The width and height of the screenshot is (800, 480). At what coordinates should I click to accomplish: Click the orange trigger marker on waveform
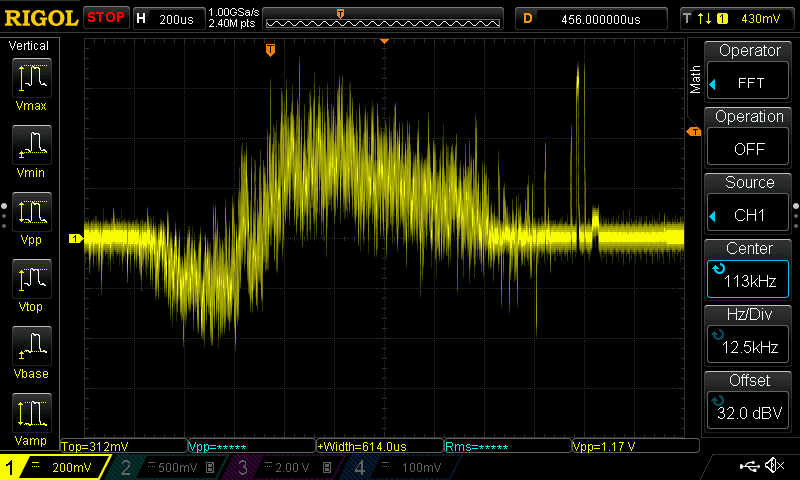[x=270, y=50]
